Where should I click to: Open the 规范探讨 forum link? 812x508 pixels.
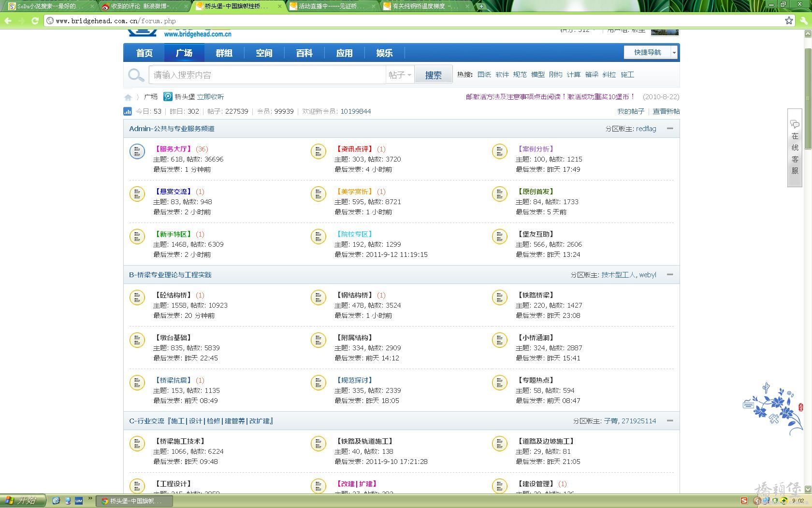354,380
